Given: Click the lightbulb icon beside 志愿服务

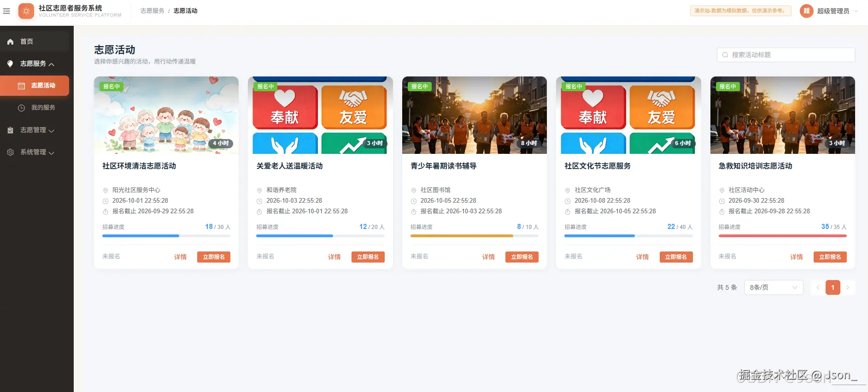Looking at the screenshot, I should [x=10, y=64].
